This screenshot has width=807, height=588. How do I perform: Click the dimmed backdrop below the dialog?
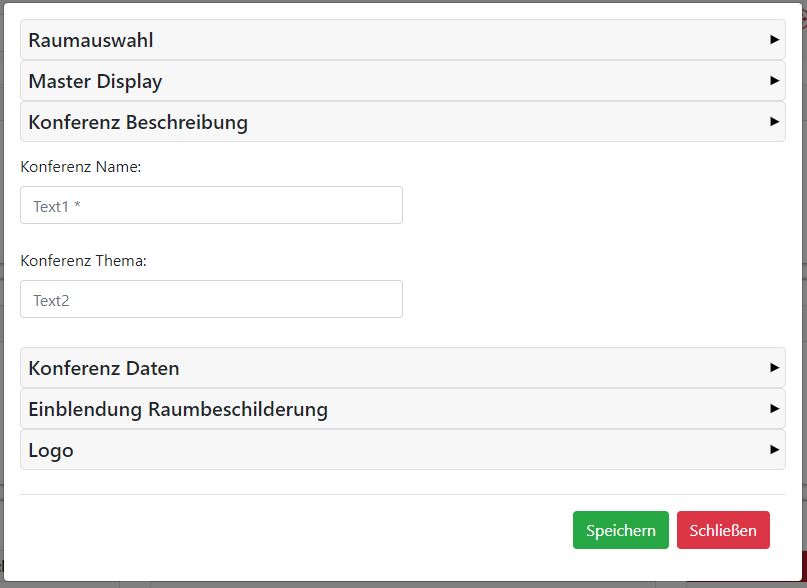(400, 584)
